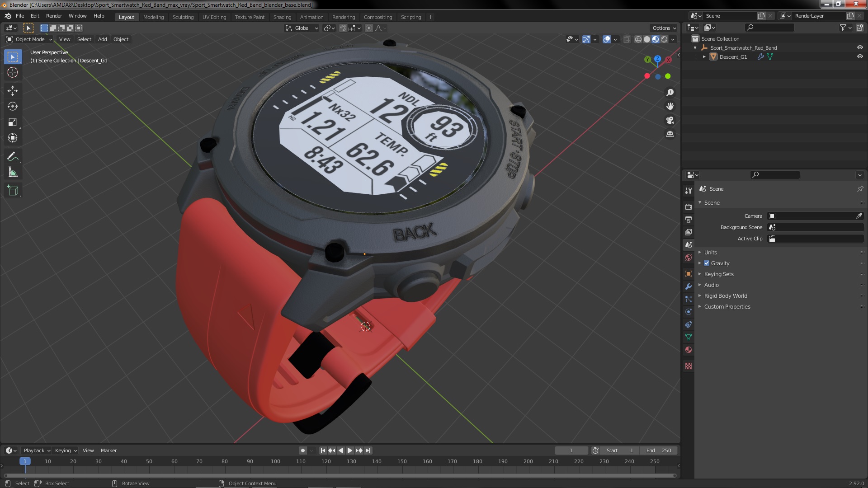Toggle show overlays button
868x488 pixels.
pyautogui.click(x=607, y=39)
